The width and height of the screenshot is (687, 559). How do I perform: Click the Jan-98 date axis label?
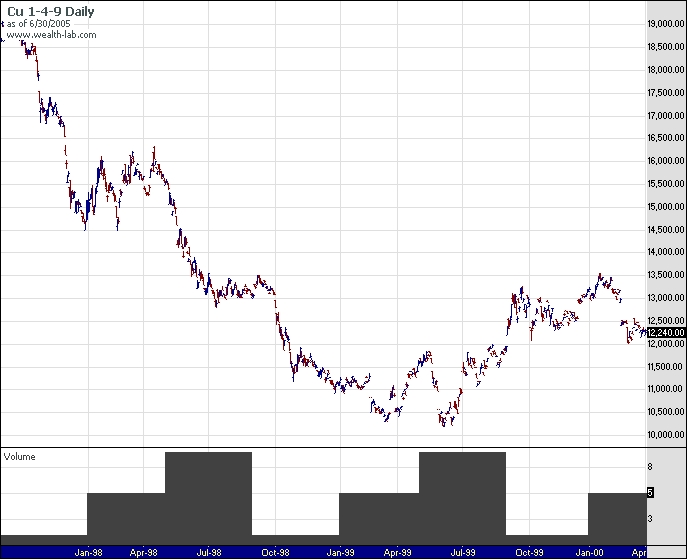point(88,551)
